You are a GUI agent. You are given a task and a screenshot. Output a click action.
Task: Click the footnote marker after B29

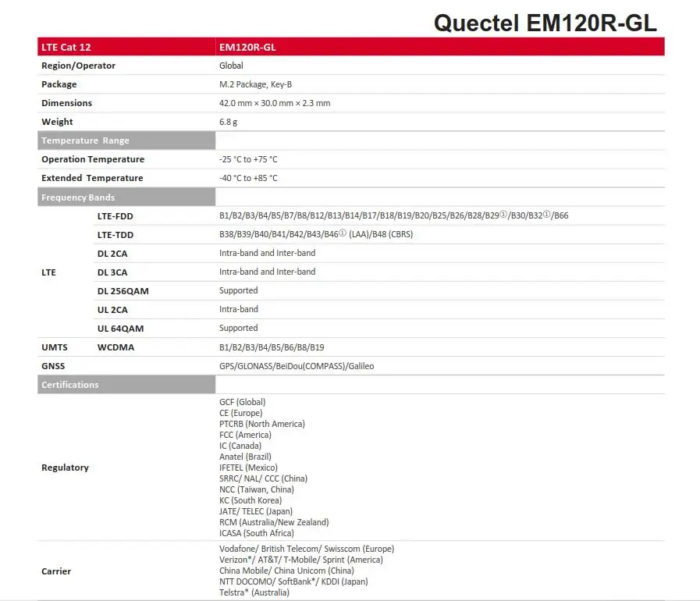[x=503, y=215]
